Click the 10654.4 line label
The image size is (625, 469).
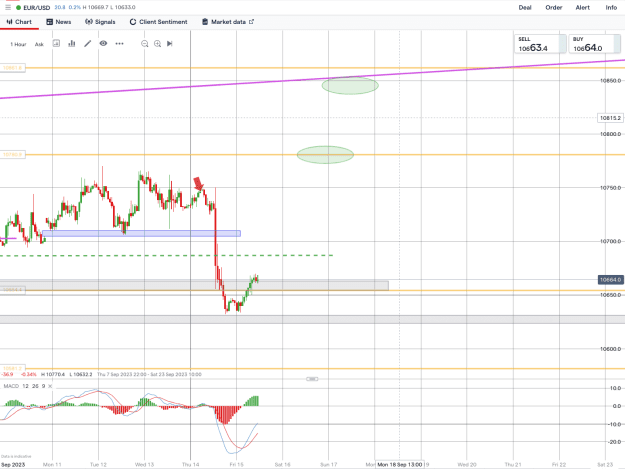pos(12,290)
